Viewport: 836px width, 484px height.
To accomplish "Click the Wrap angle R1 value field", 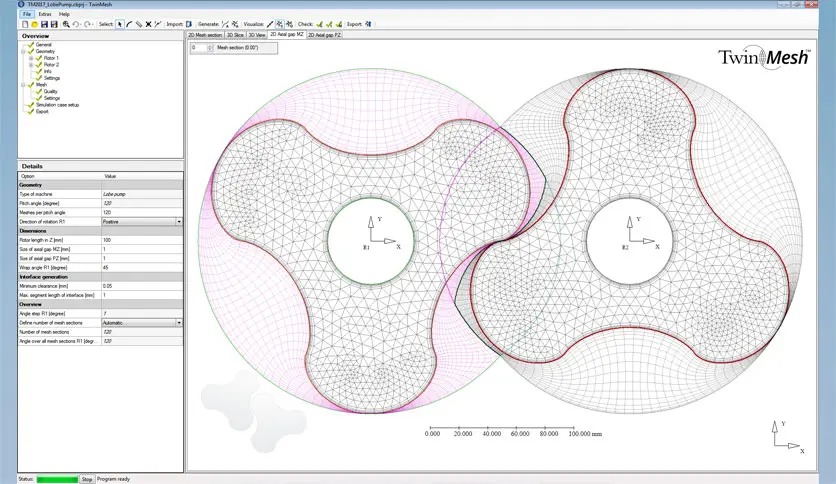I will (142, 268).
